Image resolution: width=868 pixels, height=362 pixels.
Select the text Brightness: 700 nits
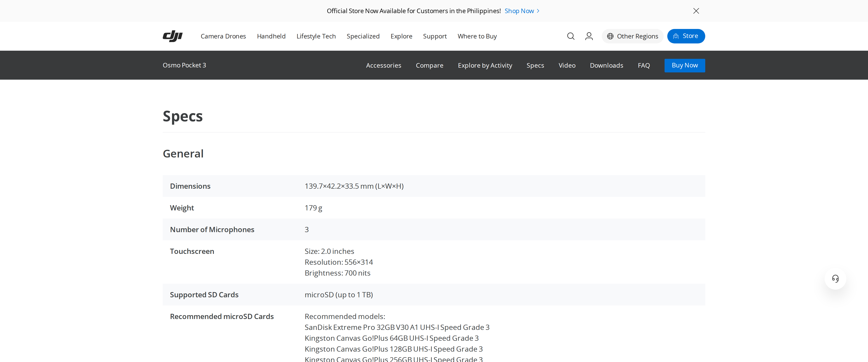coord(337,273)
